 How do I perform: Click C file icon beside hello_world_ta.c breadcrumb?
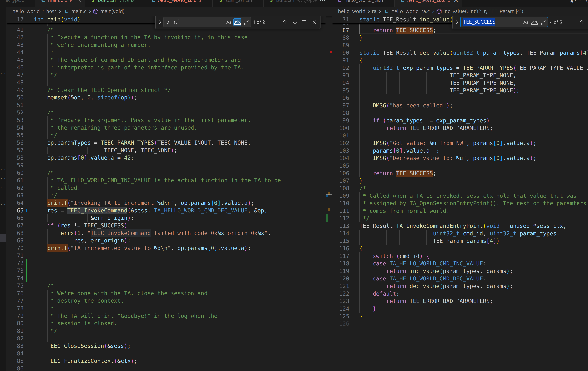point(387,11)
